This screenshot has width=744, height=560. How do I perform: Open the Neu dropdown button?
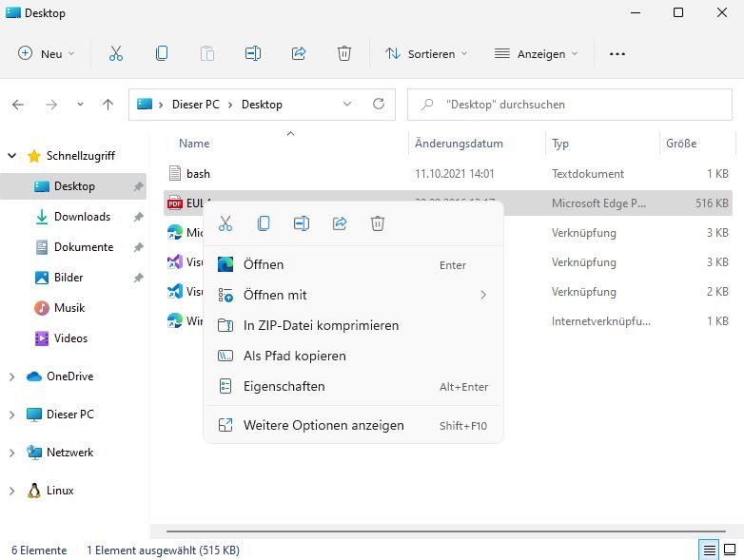coord(46,53)
